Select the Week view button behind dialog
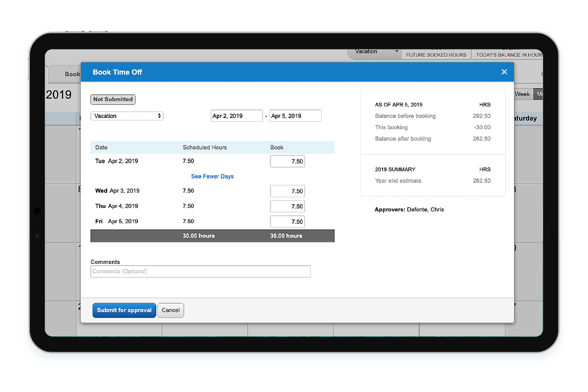 [522, 94]
